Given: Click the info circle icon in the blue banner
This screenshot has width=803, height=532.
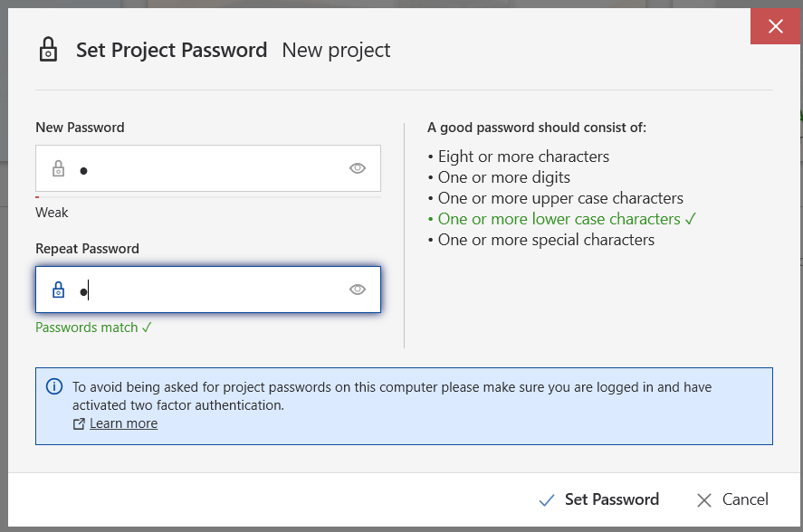Looking at the screenshot, I should coord(54,386).
